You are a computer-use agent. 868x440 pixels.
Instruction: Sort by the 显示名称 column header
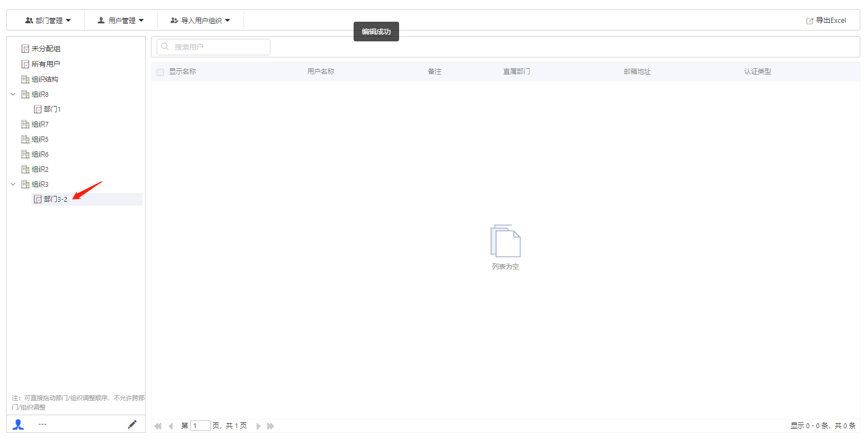pos(182,71)
